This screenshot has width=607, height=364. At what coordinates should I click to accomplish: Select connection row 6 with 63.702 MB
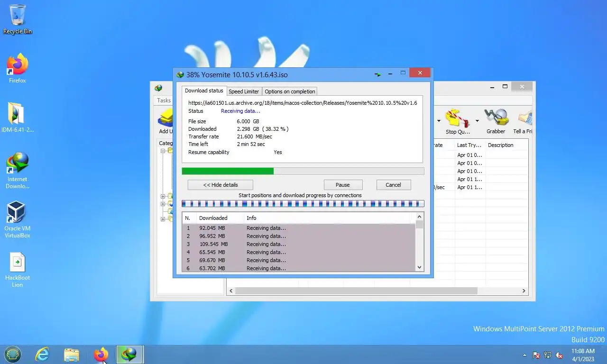coord(299,268)
